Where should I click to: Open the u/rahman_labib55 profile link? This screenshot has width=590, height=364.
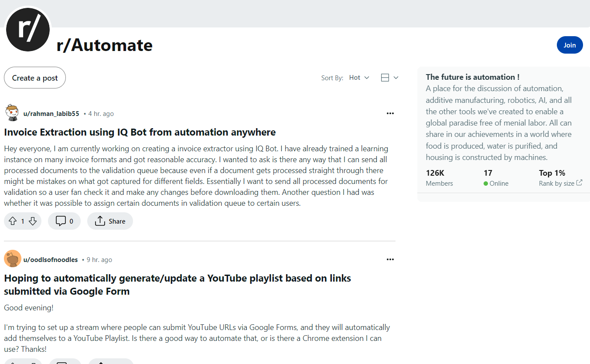[x=51, y=113]
